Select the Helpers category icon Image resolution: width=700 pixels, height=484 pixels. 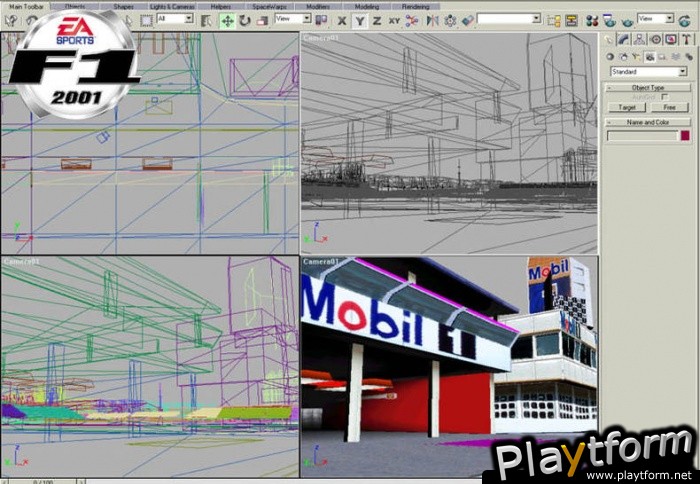pyautogui.click(x=662, y=57)
